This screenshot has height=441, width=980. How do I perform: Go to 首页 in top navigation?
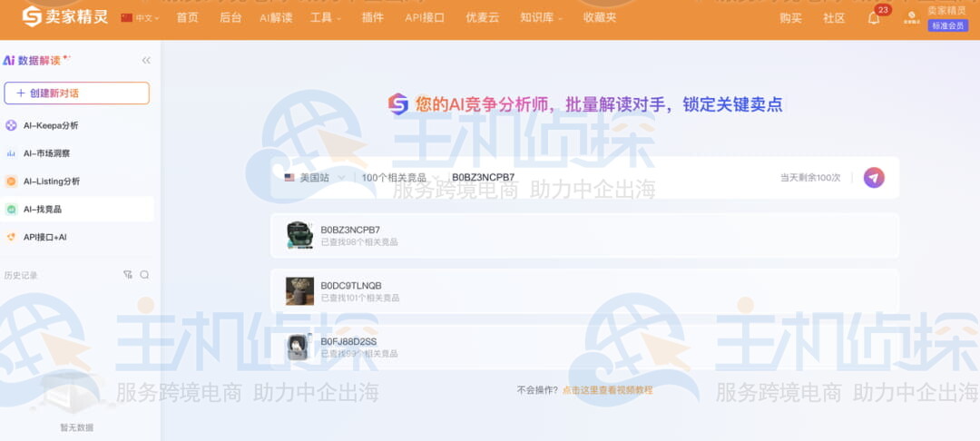[187, 18]
